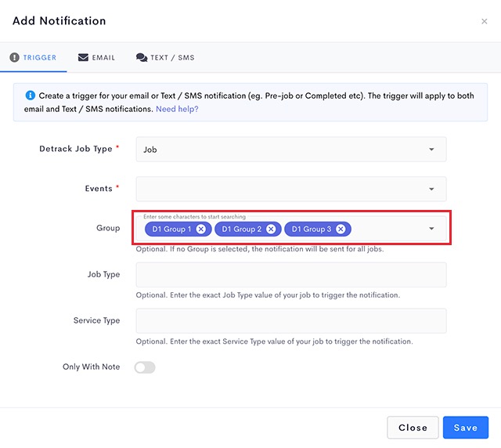The width and height of the screenshot is (501, 448).
Task: Click the exclamation icon on the Trigger tab
Action: tap(14, 57)
